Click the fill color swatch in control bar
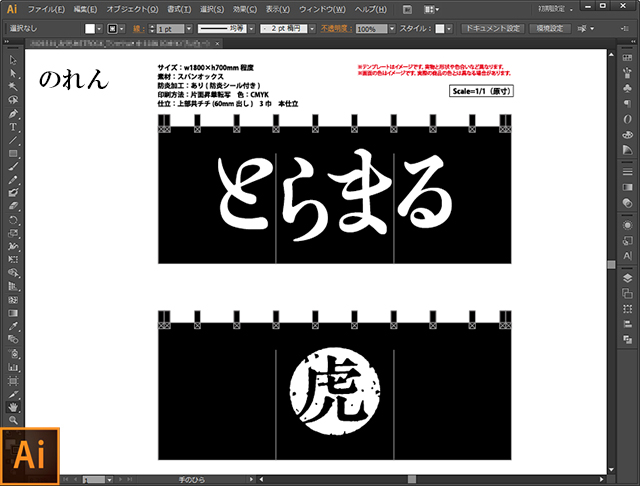This screenshot has width=640, height=486. point(90,29)
